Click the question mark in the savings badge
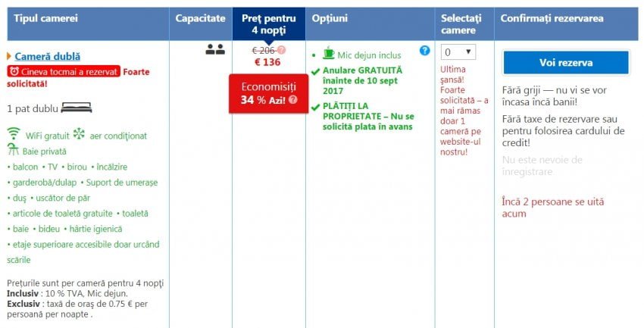This screenshot has width=644, height=328. (x=292, y=100)
